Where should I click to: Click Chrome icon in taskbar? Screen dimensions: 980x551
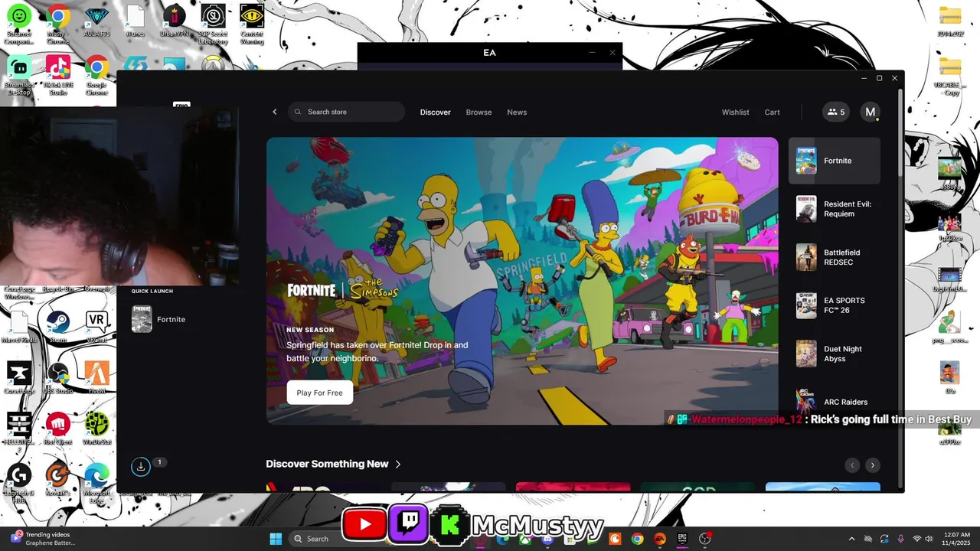pyautogui.click(x=637, y=539)
